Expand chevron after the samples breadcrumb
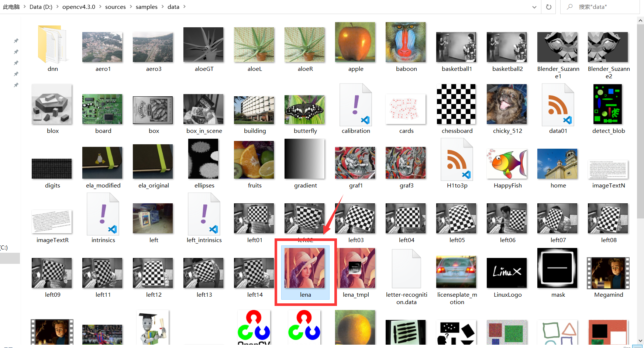This screenshot has width=644, height=348. click(x=163, y=7)
